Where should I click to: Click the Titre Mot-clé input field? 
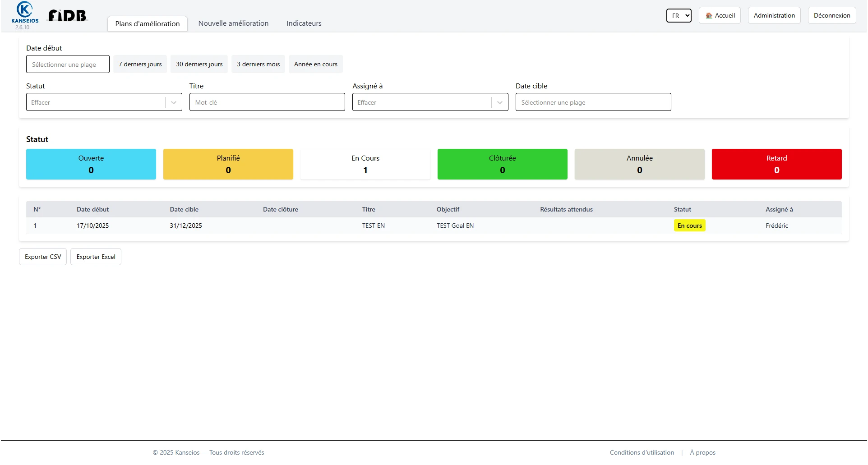(267, 102)
